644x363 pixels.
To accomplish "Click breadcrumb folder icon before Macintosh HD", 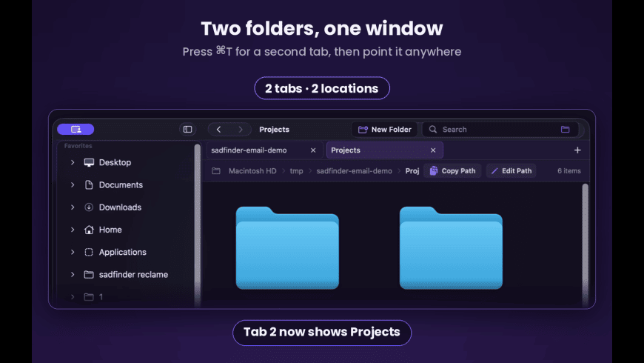I will pyautogui.click(x=216, y=170).
